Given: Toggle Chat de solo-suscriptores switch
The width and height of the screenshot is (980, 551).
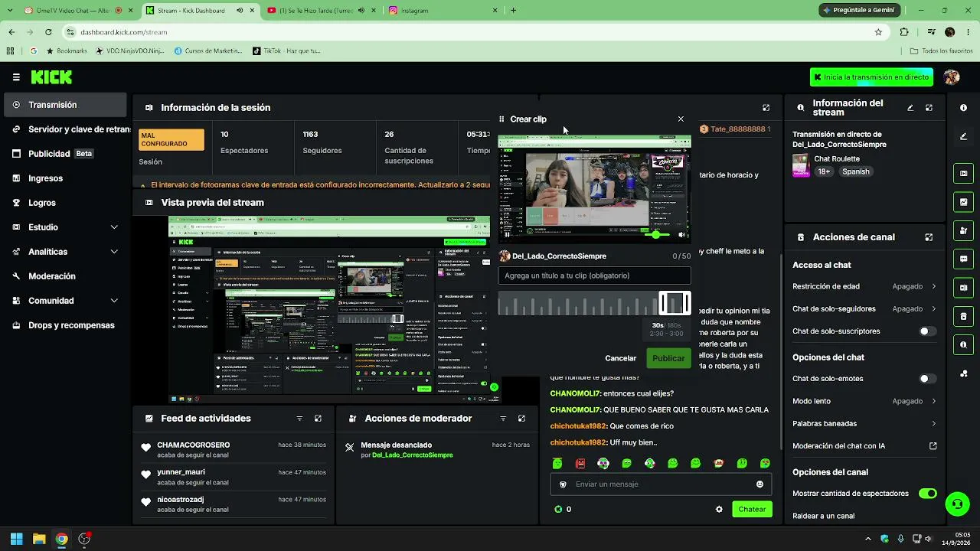Looking at the screenshot, I should pos(927,331).
